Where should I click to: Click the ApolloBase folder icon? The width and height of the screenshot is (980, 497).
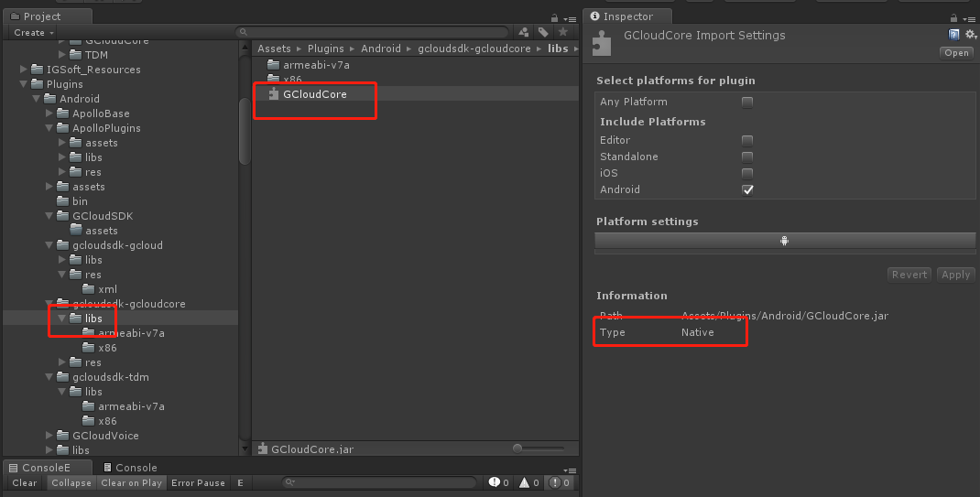pyautogui.click(x=62, y=113)
